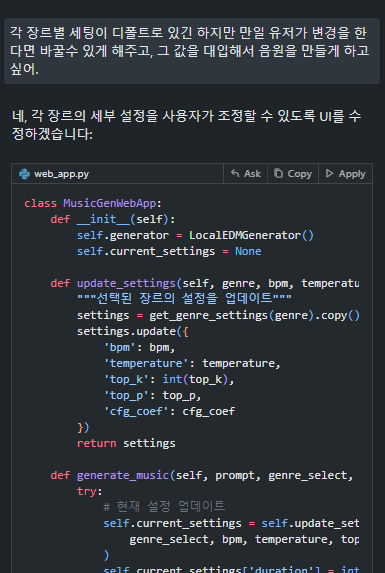Click the assistant reply mentioning UI changes

[x=186, y=125]
